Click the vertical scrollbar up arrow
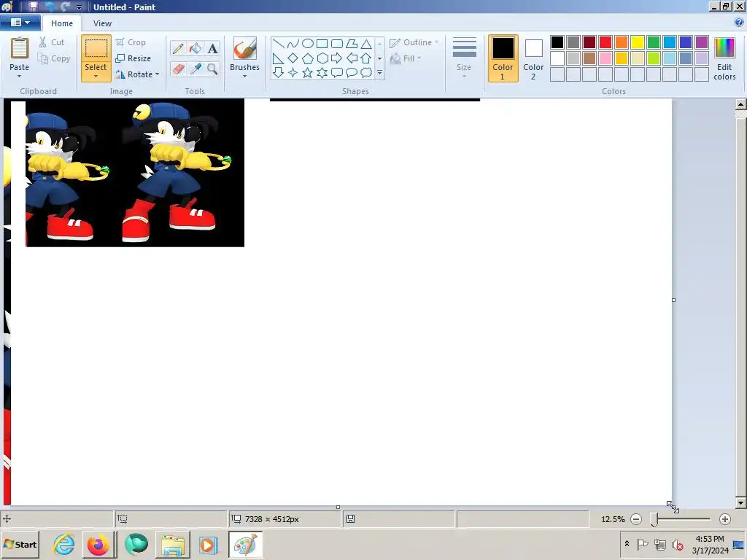Image resolution: width=747 pixels, height=560 pixels. (740, 104)
